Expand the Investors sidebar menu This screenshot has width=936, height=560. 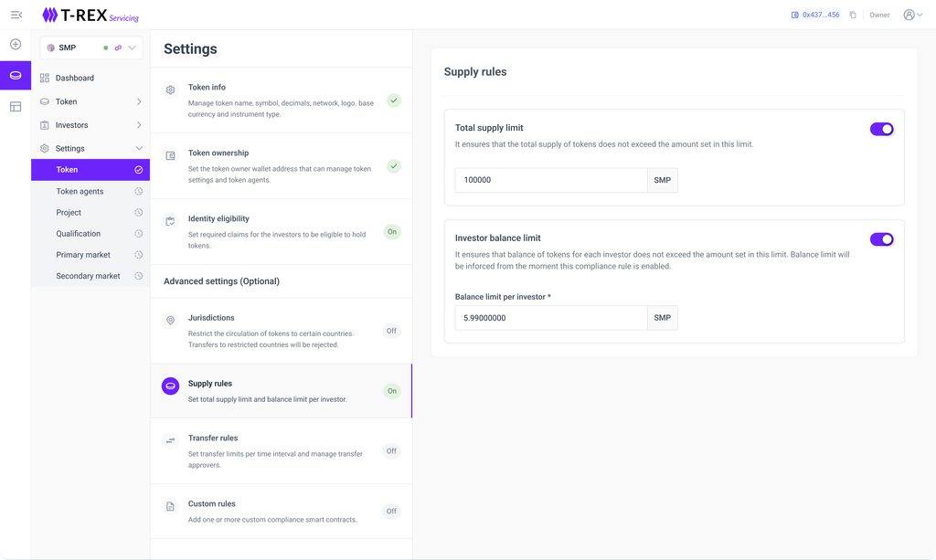[139, 125]
